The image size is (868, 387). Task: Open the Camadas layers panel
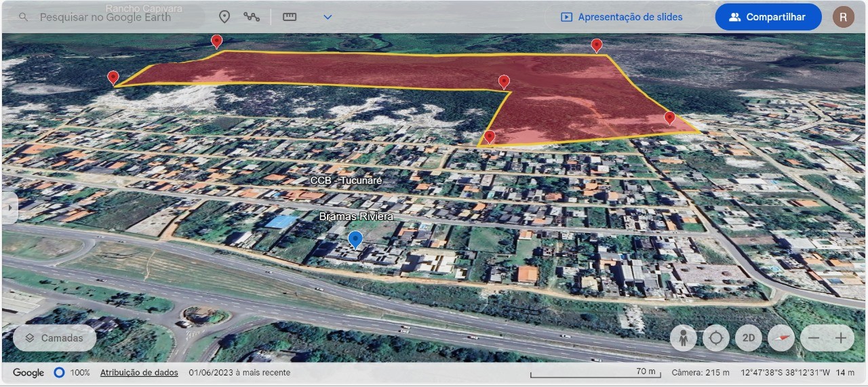54,338
